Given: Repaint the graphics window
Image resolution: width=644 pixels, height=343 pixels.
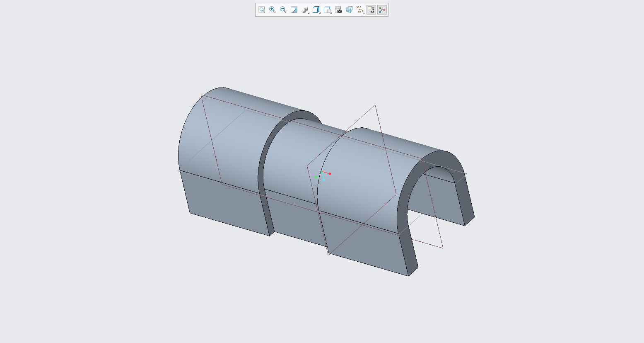Looking at the screenshot, I should 294,10.
